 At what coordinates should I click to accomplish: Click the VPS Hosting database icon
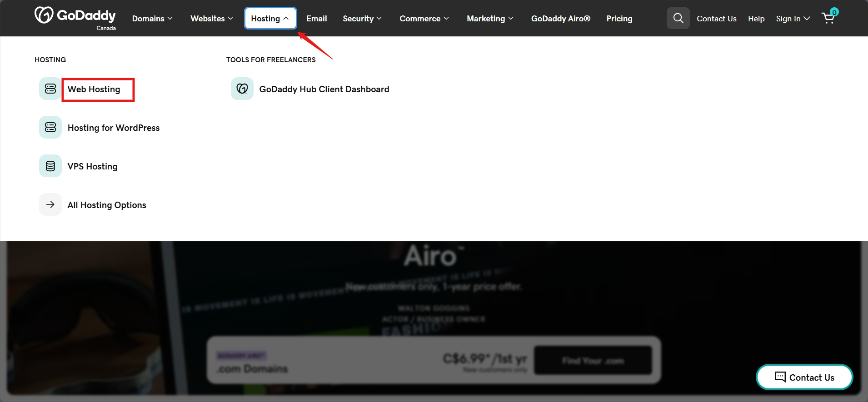(x=50, y=166)
